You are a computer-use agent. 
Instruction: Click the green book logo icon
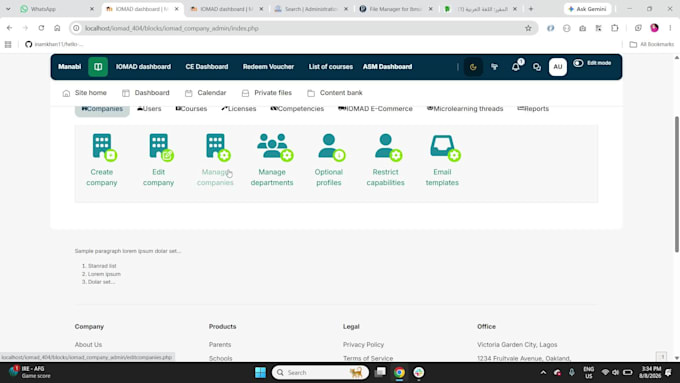98,67
